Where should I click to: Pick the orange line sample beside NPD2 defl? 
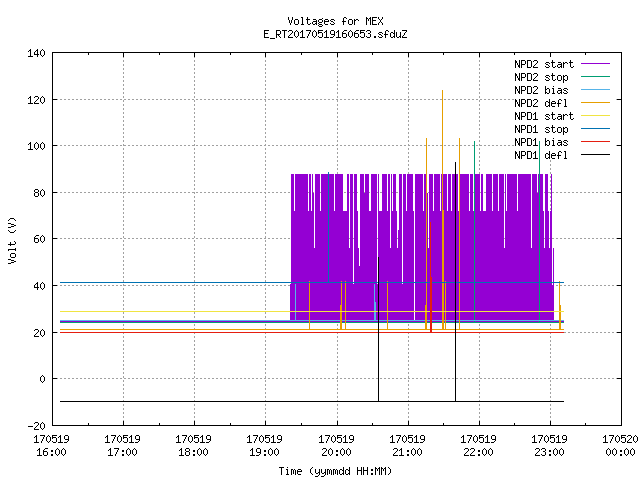pyautogui.click(x=596, y=103)
